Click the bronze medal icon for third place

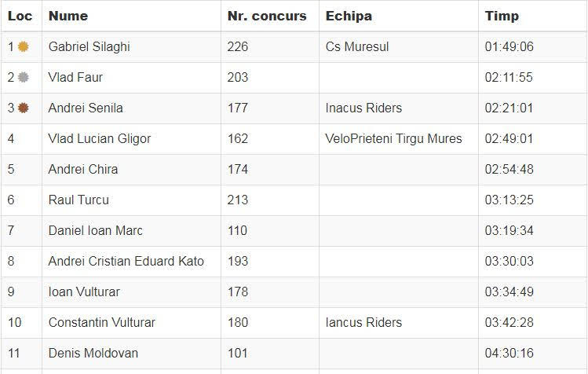(x=24, y=108)
